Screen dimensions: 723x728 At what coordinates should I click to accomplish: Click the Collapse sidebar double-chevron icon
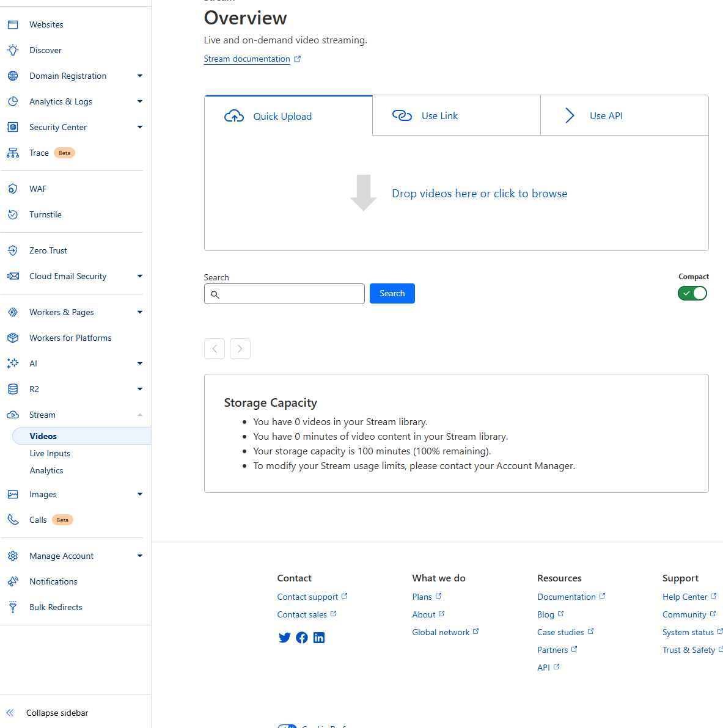(10, 713)
